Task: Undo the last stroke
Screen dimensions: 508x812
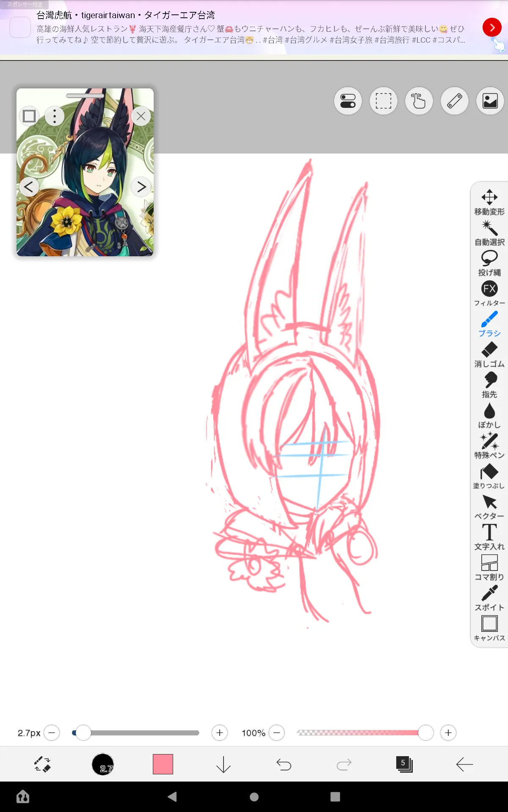Action: (x=284, y=764)
